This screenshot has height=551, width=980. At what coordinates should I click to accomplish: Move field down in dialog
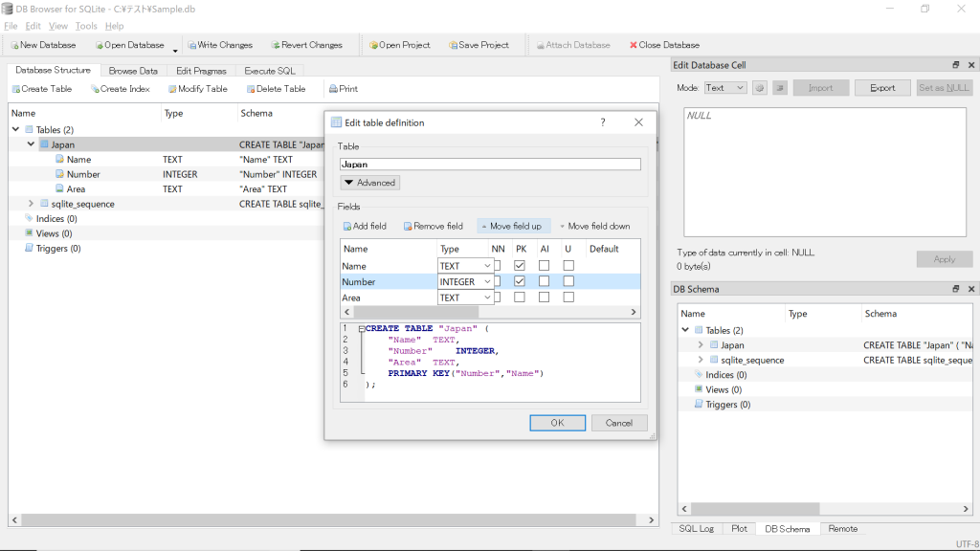click(x=594, y=226)
